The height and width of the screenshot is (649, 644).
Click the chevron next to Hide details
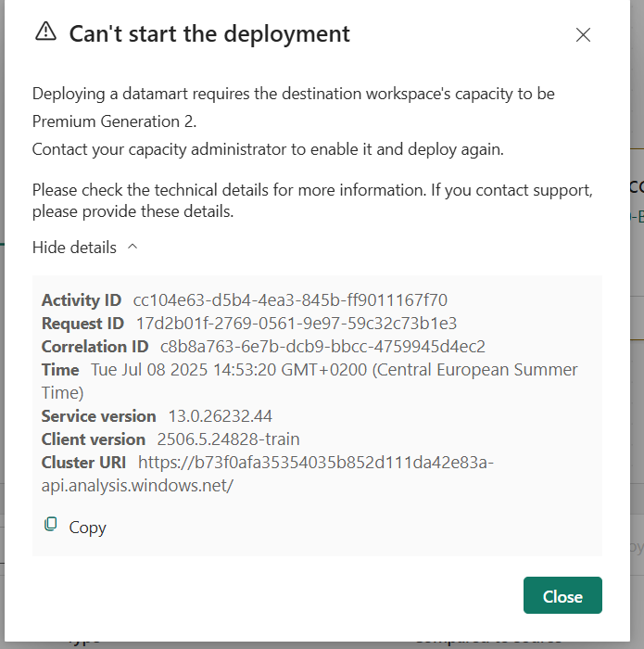click(133, 247)
